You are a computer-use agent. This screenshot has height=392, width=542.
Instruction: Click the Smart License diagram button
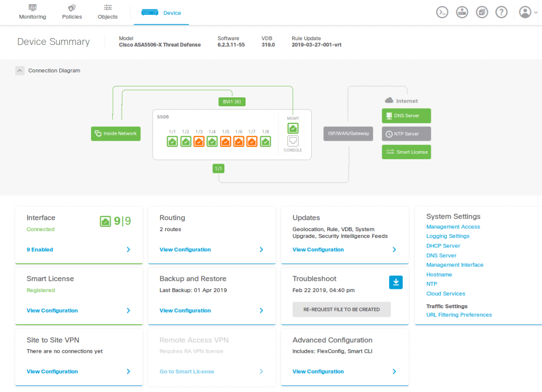[x=406, y=152]
